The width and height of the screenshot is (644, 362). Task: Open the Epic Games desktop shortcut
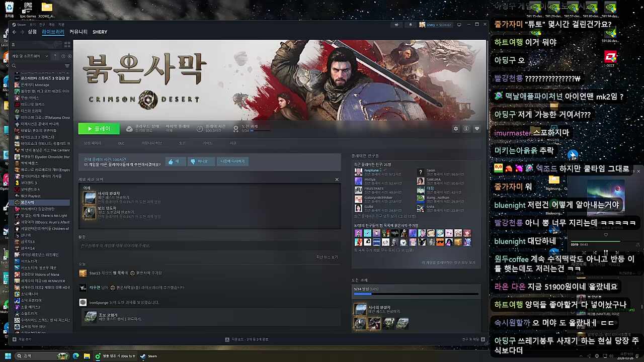tap(28, 10)
